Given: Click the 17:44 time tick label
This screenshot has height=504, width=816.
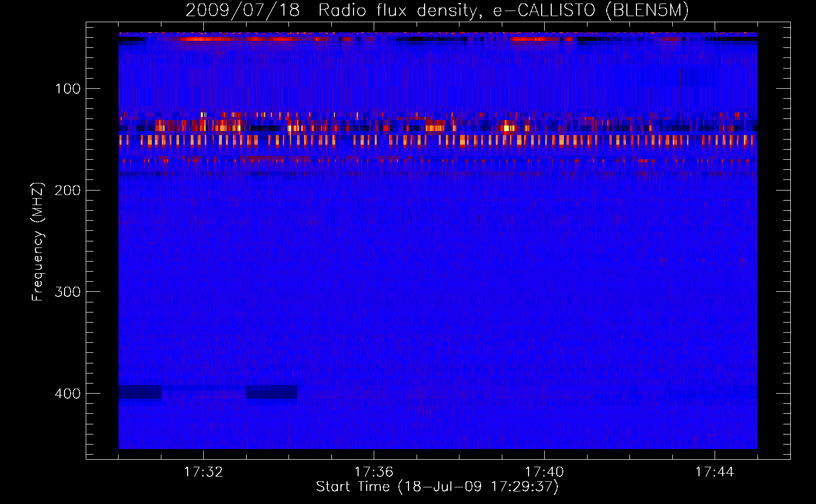Looking at the screenshot, I should [x=715, y=472].
